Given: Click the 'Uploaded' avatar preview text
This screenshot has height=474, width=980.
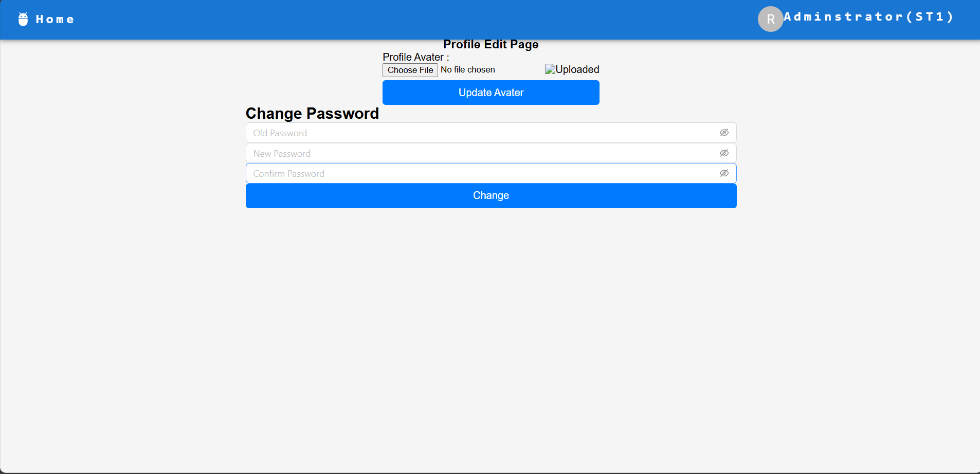Looking at the screenshot, I should tap(577, 69).
